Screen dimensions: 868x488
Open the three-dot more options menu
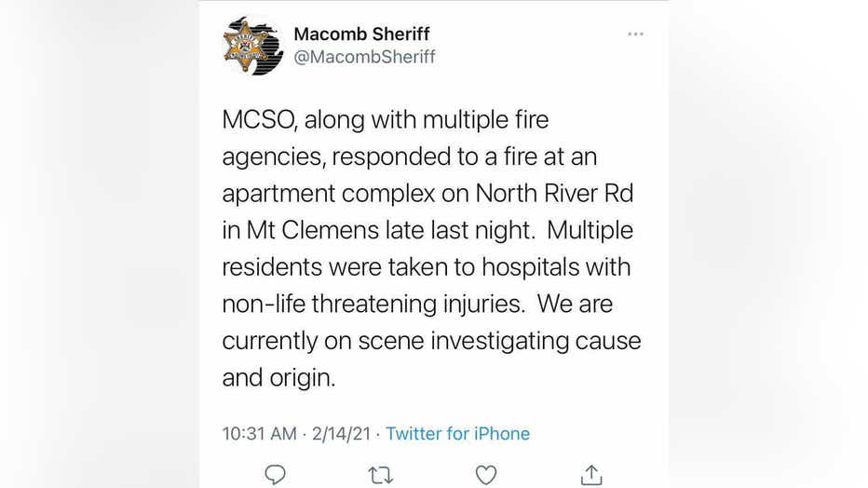pyautogui.click(x=635, y=34)
